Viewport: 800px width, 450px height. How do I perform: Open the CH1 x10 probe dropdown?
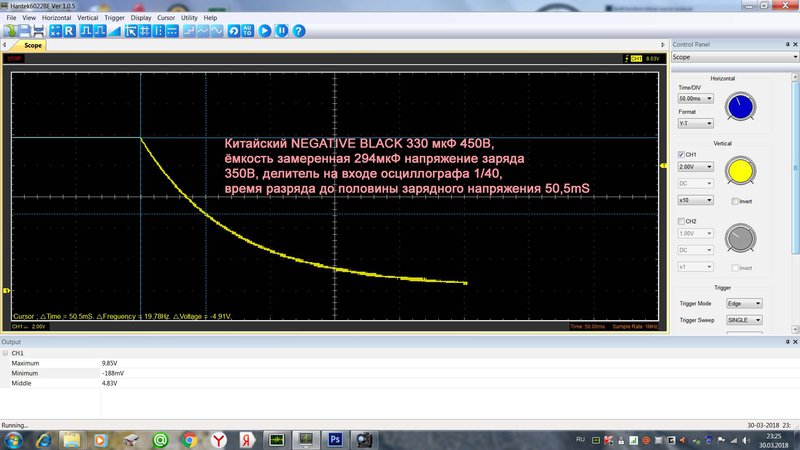(695, 200)
